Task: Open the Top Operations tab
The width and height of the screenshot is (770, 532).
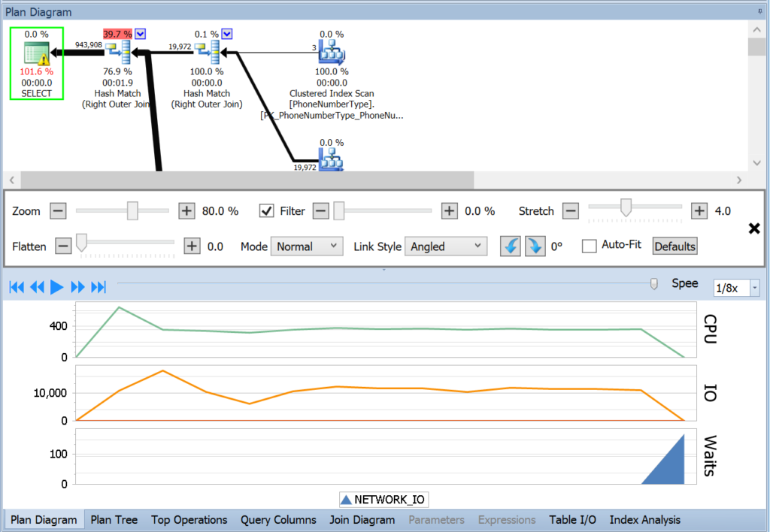Action: [189, 520]
